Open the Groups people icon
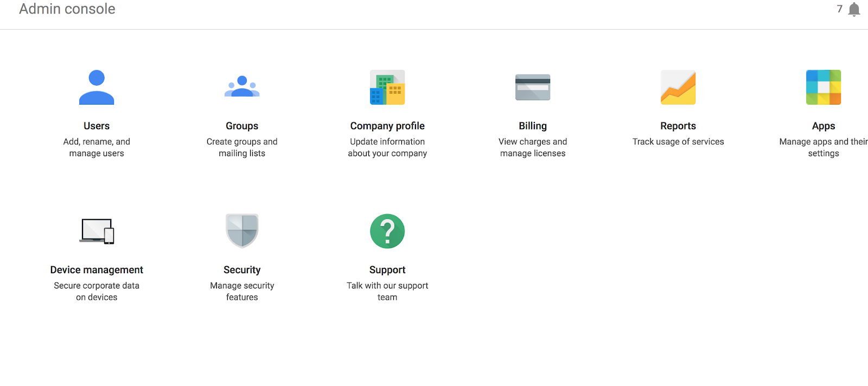The height and width of the screenshot is (386, 868). (242, 87)
